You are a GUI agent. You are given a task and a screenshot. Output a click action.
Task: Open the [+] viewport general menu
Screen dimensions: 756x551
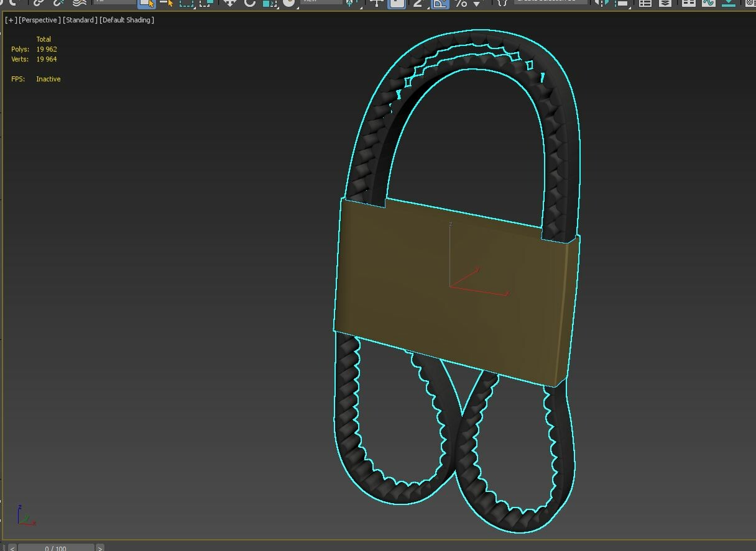click(x=11, y=20)
